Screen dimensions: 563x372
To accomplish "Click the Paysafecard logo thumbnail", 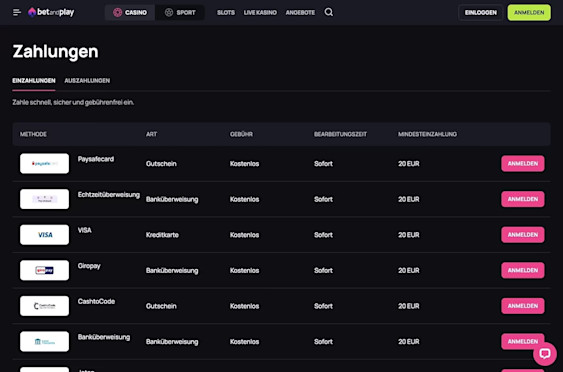I will 45,163.
